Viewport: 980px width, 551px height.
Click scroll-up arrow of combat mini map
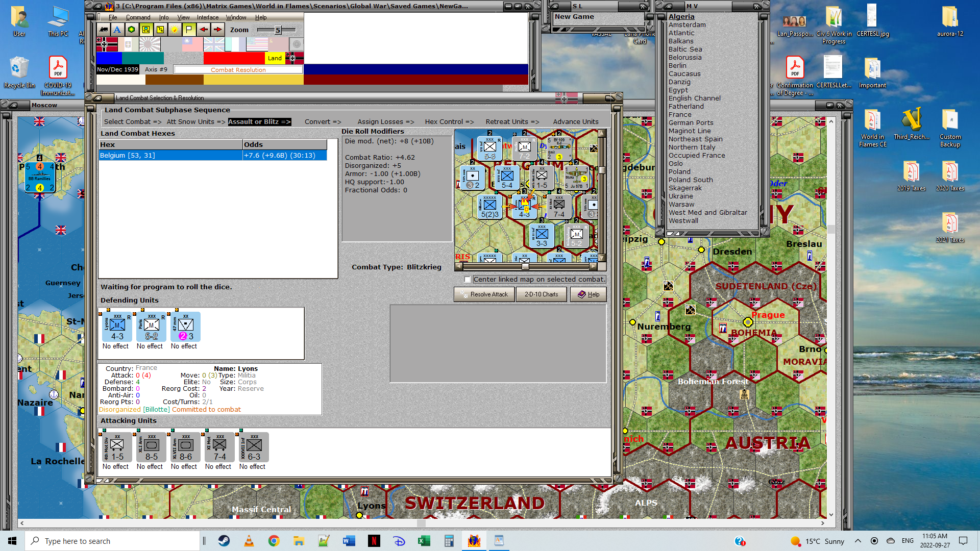pyautogui.click(x=602, y=134)
